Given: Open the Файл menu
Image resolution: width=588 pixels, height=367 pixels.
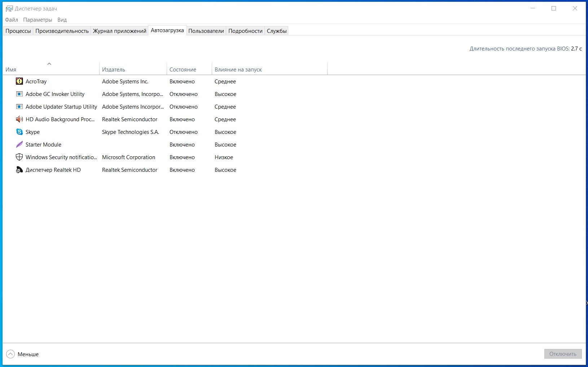Looking at the screenshot, I should click(x=12, y=20).
